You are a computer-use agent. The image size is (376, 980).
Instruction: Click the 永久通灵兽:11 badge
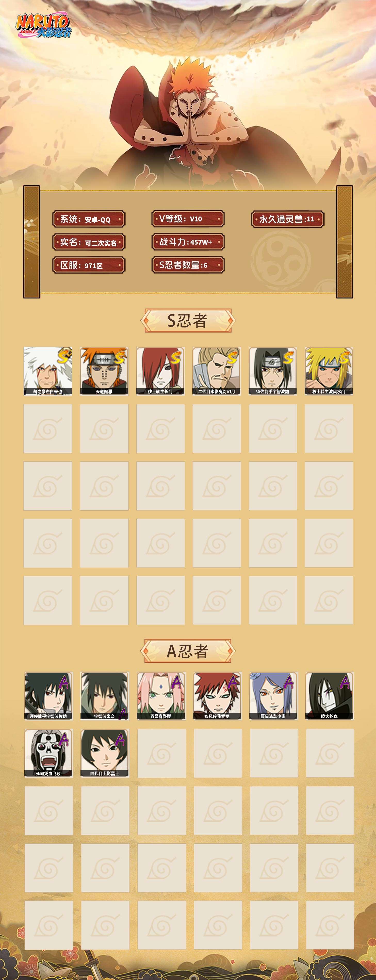click(288, 219)
